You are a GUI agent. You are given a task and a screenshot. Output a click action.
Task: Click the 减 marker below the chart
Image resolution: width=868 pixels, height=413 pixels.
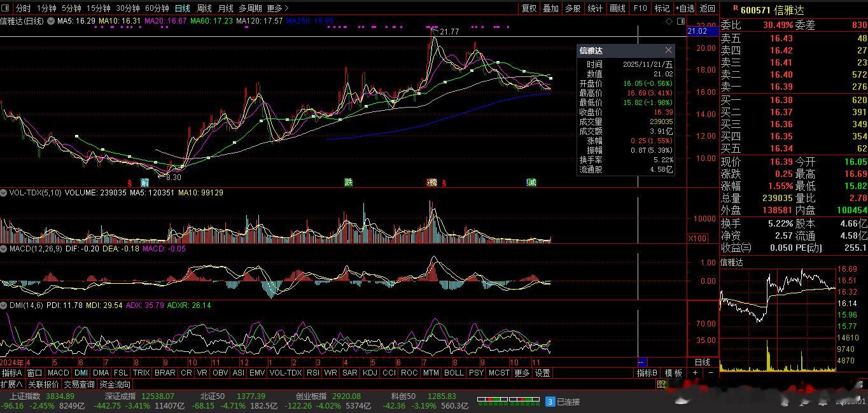point(531,183)
